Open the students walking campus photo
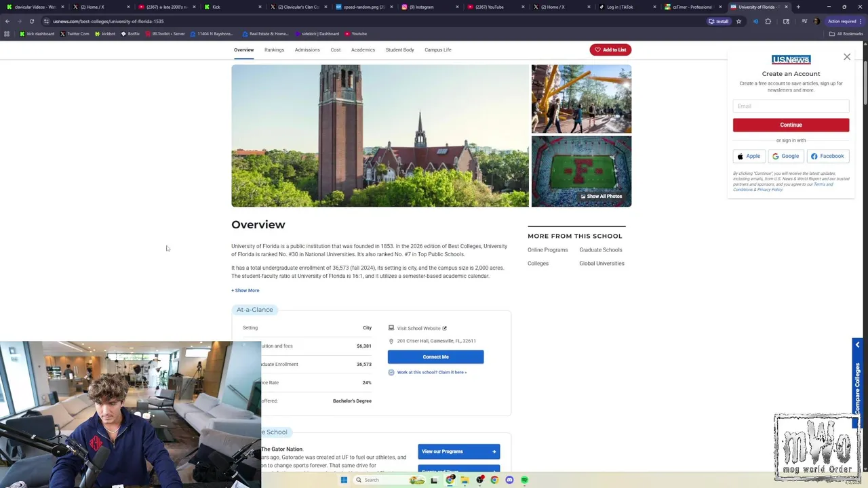 coord(581,99)
